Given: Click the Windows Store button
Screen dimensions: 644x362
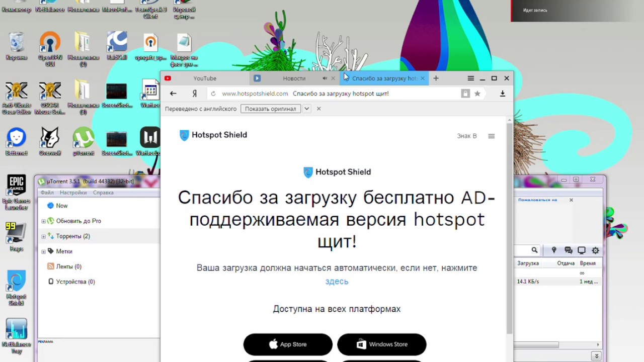Looking at the screenshot, I should [x=382, y=344].
